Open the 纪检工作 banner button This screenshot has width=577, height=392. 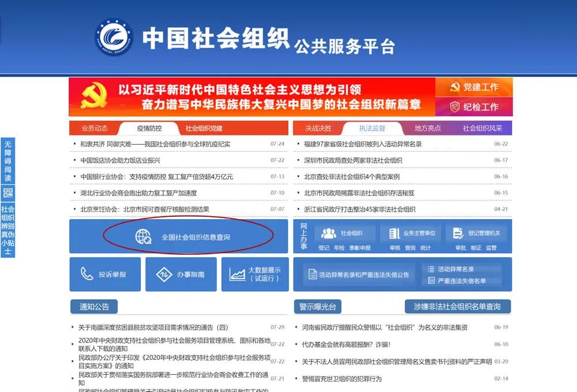(474, 107)
